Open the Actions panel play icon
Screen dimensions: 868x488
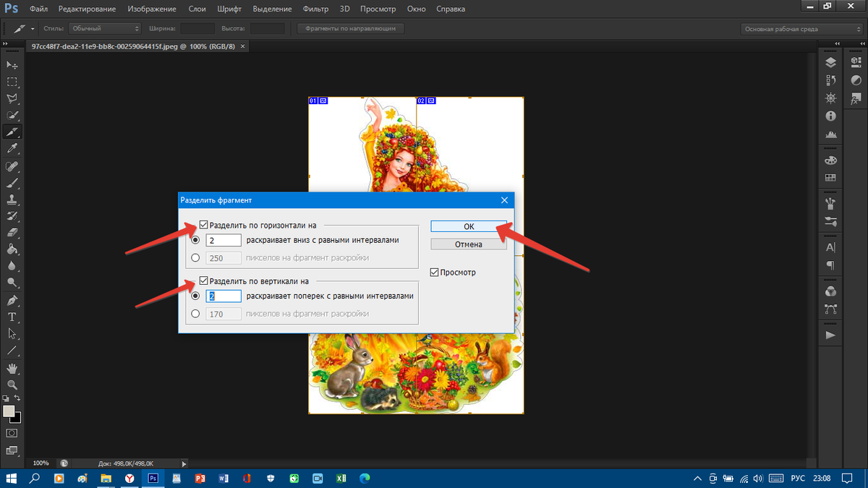830,335
